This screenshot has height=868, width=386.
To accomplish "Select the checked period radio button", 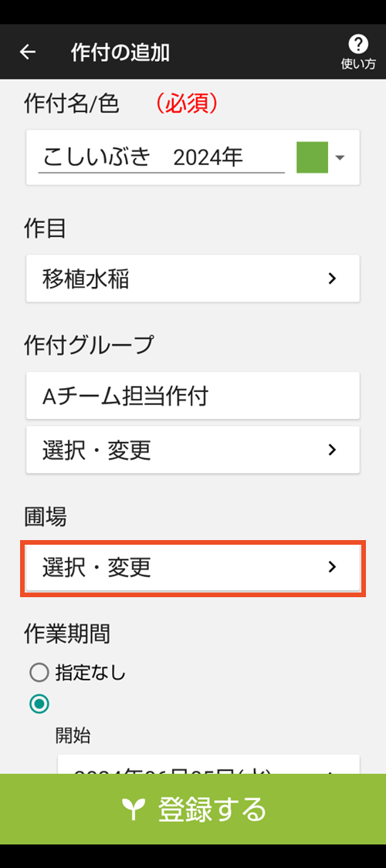I will pos(39,704).
